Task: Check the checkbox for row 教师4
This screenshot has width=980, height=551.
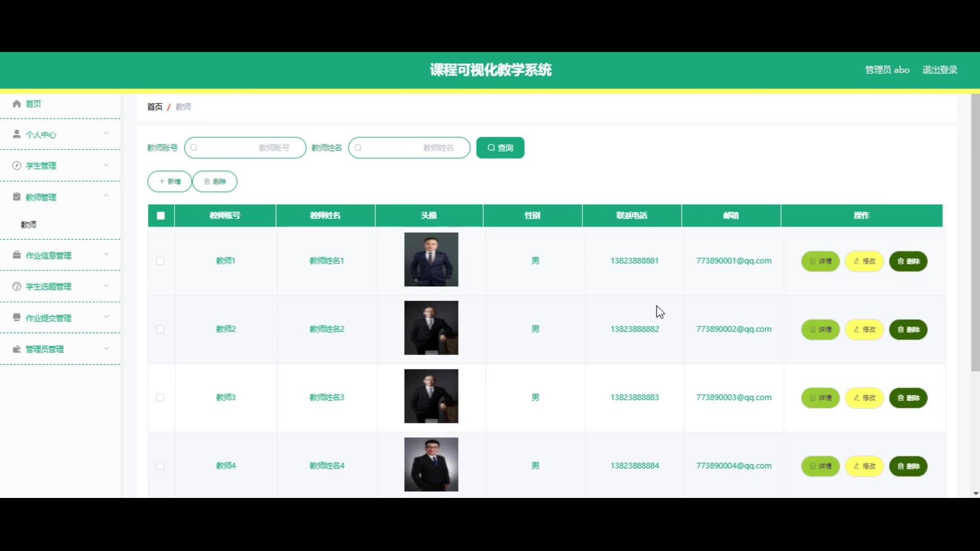Action: coord(160,466)
